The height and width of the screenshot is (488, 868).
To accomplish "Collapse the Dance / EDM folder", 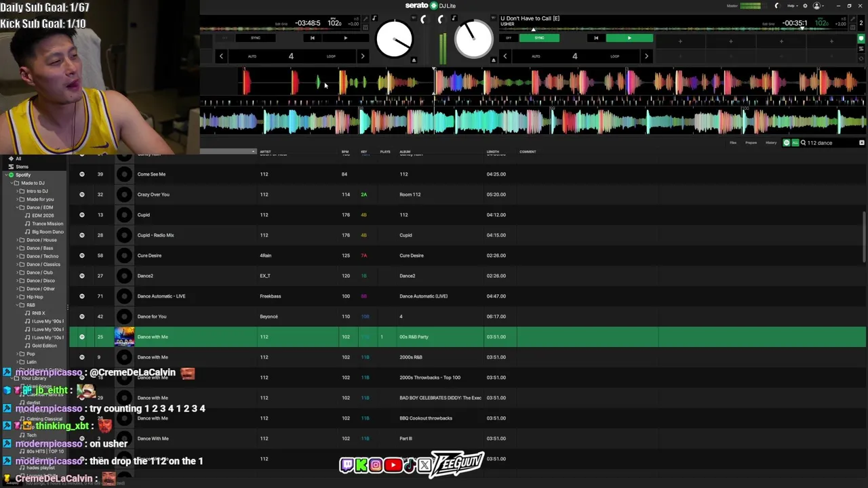I will [16, 207].
